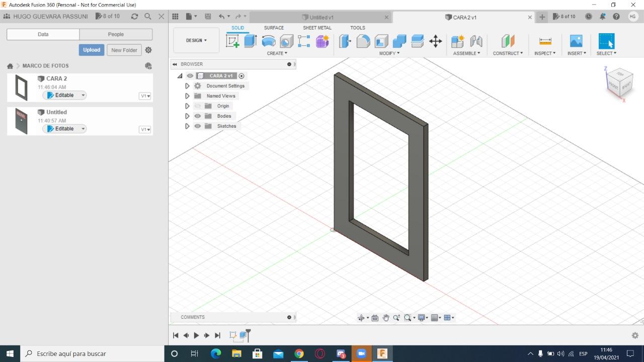Click the Construct plane icon

[508, 41]
